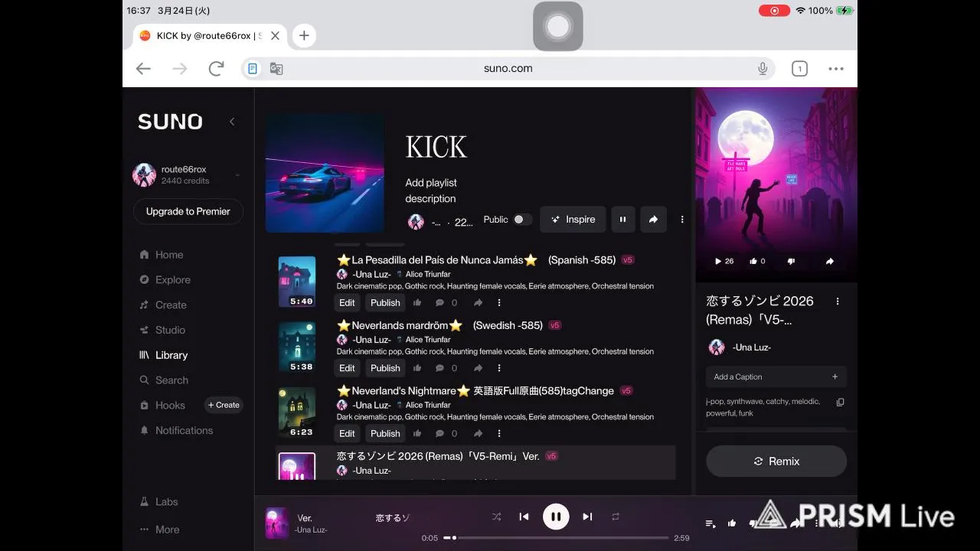The width and height of the screenshot is (980, 551).
Task: Open the 恋するゾンビ 2026 song title in list
Action: pos(438,456)
